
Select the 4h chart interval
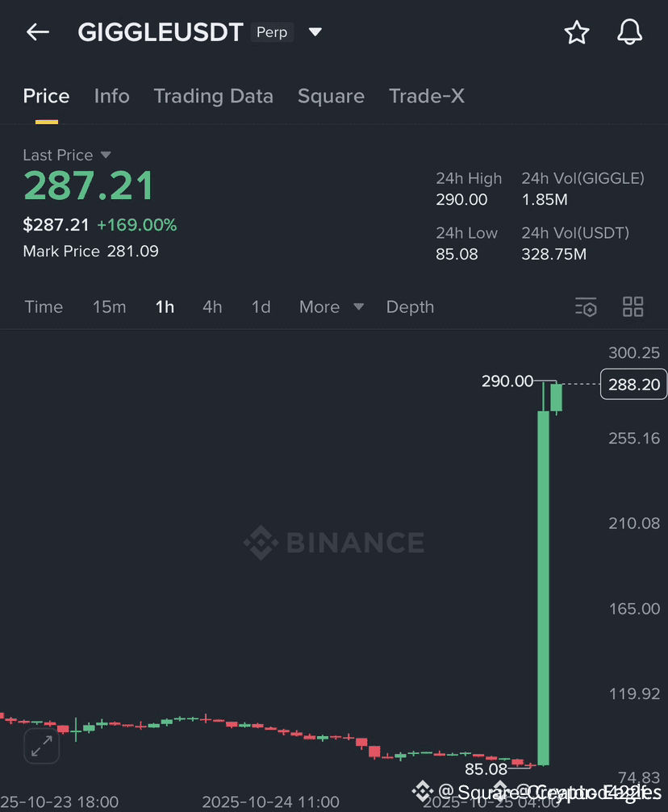point(212,307)
